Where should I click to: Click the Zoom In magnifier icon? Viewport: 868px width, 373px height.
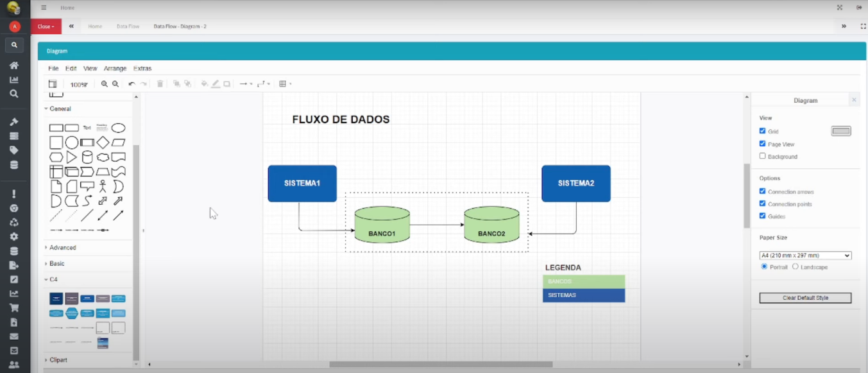[x=105, y=84]
